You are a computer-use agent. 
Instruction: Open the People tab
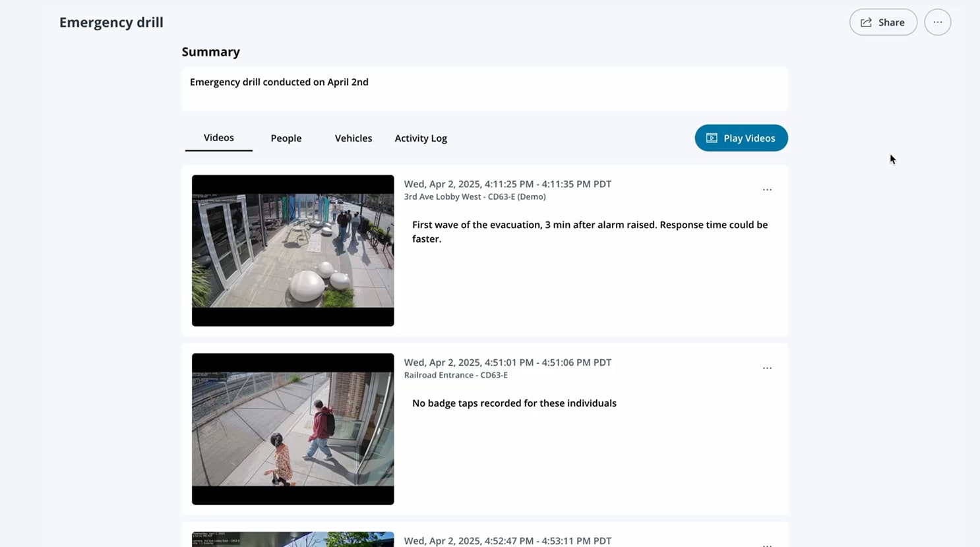tap(286, 138)
